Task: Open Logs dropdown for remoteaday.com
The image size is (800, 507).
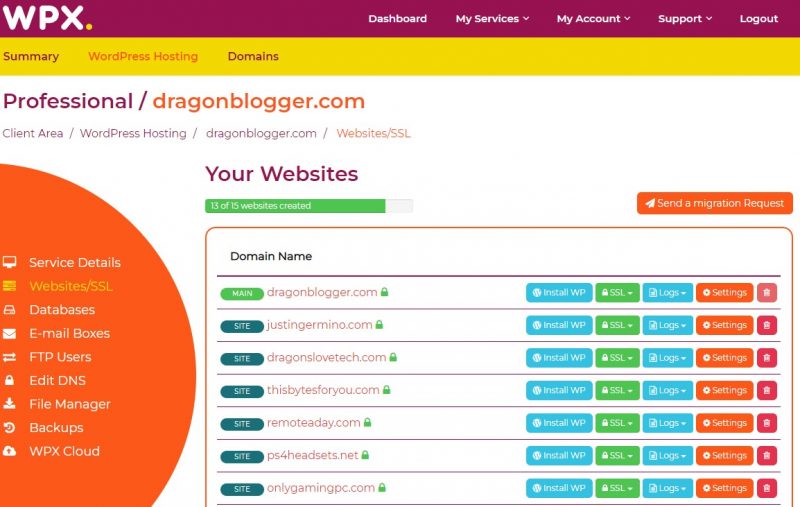Action: pyautogui.click(x=667, y=423)
